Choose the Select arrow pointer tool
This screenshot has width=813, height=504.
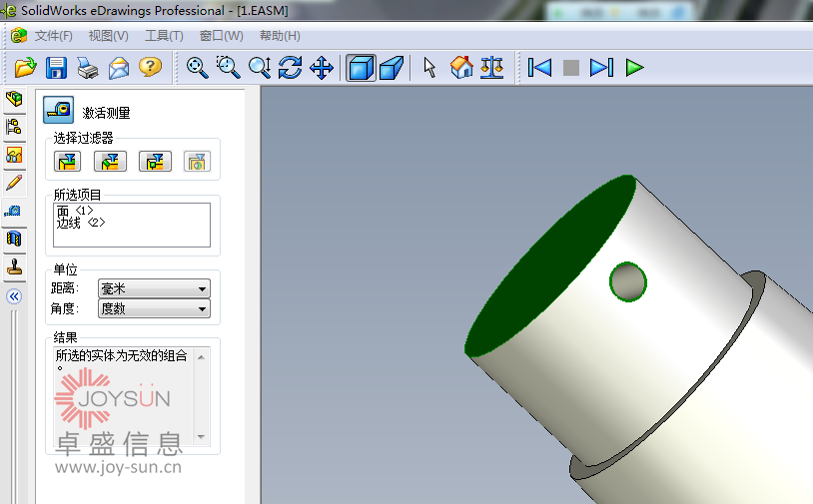(429, 67)
